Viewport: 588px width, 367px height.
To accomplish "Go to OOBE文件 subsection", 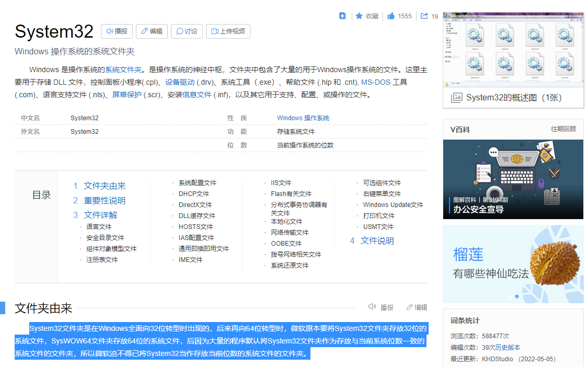I will (x=286, y=243).
